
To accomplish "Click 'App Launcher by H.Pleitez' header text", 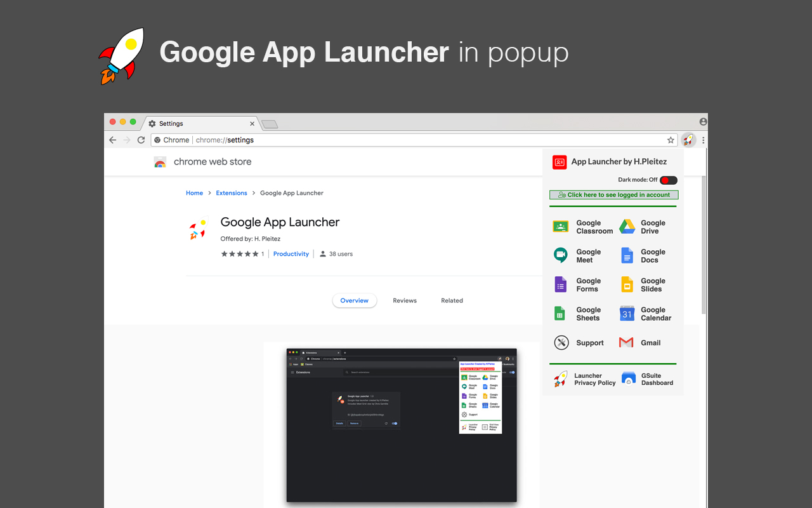I will pyautogui.click(x=619, y=162).
